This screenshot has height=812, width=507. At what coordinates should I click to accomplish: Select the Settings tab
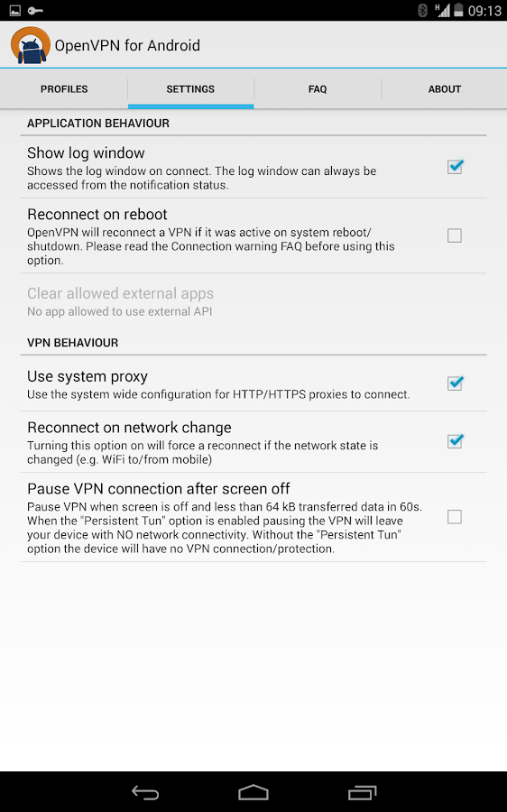190,89
